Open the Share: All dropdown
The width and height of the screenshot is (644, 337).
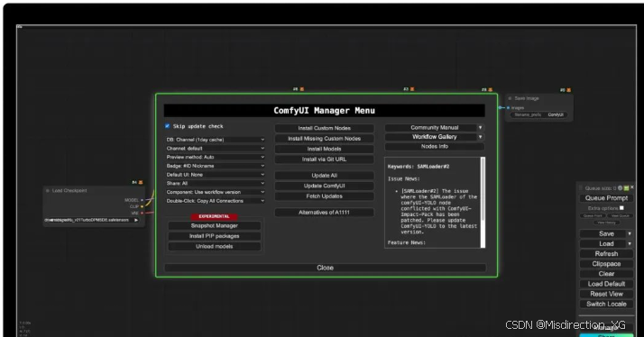(x=216, y=184)
